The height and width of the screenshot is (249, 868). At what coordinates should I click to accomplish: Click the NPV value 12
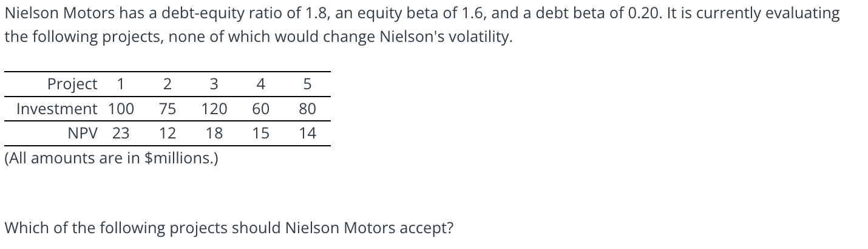(x=168, y=133)
